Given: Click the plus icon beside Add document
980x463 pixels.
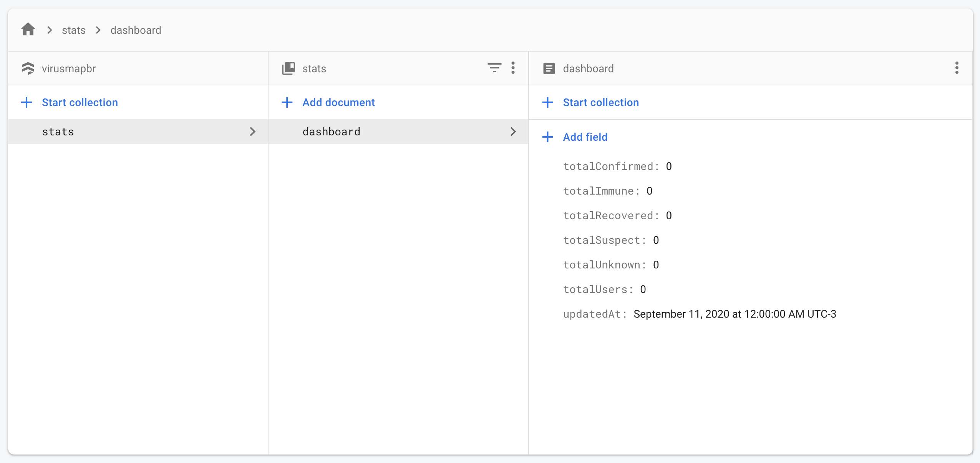Looking at the screenshot, I should click(x=287, y=102).
